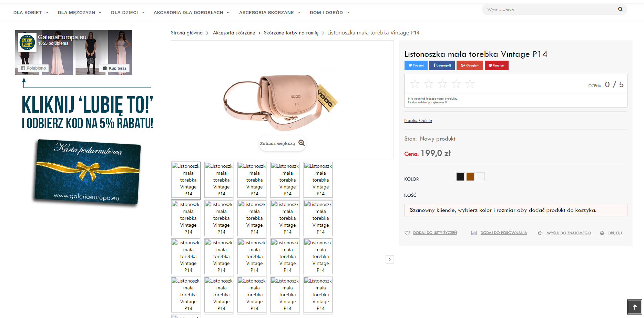Click the GaleriaEuropa Facebook page logo

pyautogui.click(x=27, y=42)
